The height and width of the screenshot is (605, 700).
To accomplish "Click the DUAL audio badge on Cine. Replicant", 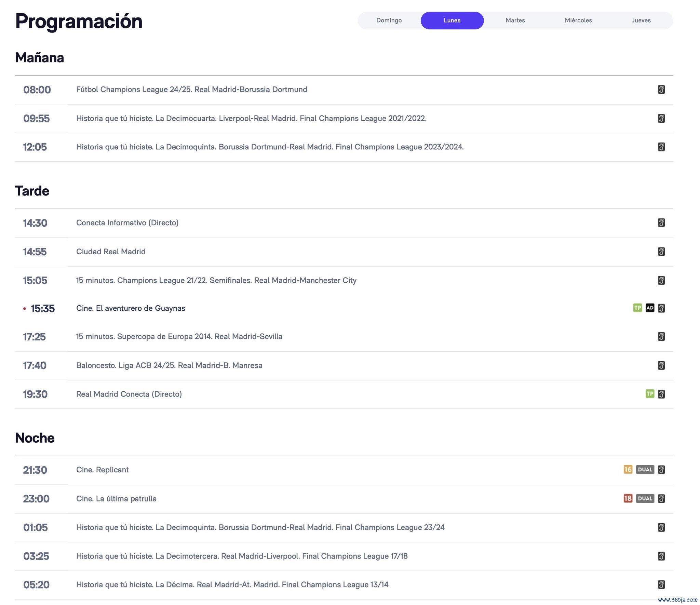I will pos(645,469).
